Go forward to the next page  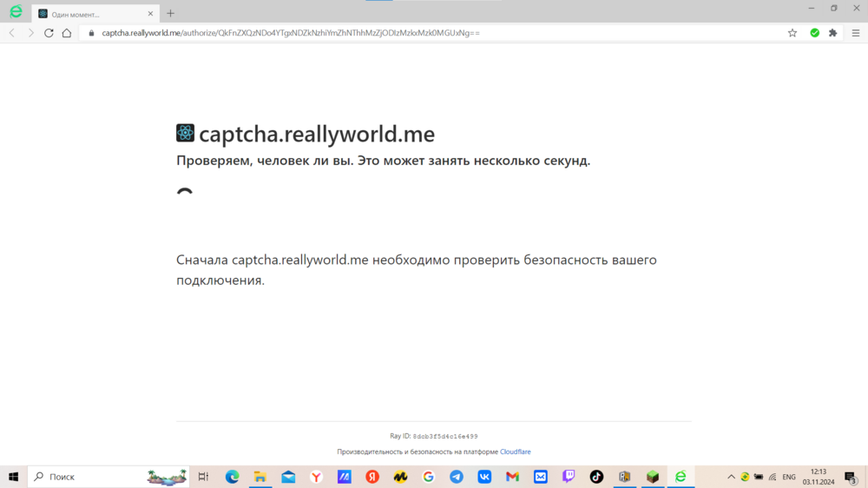coord(31,33)
